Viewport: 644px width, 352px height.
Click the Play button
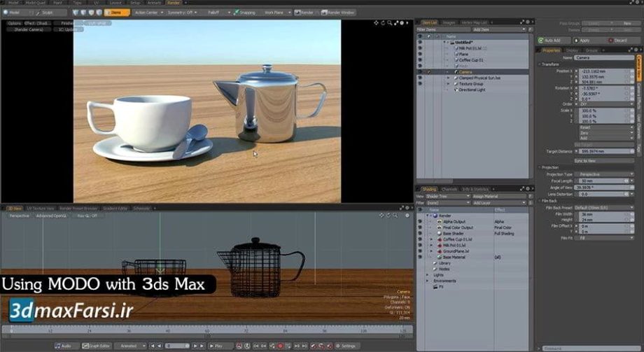(x=220, y=346)
